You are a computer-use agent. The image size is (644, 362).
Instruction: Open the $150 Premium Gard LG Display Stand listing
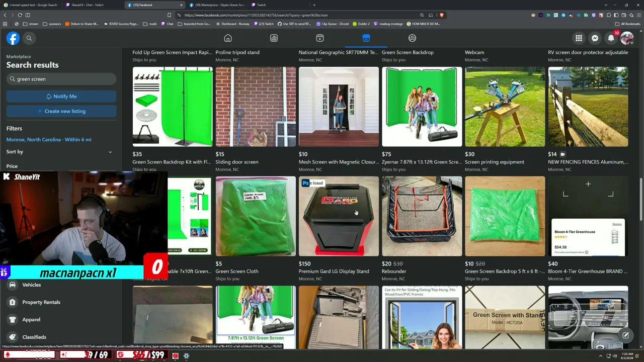coord(339,229)
